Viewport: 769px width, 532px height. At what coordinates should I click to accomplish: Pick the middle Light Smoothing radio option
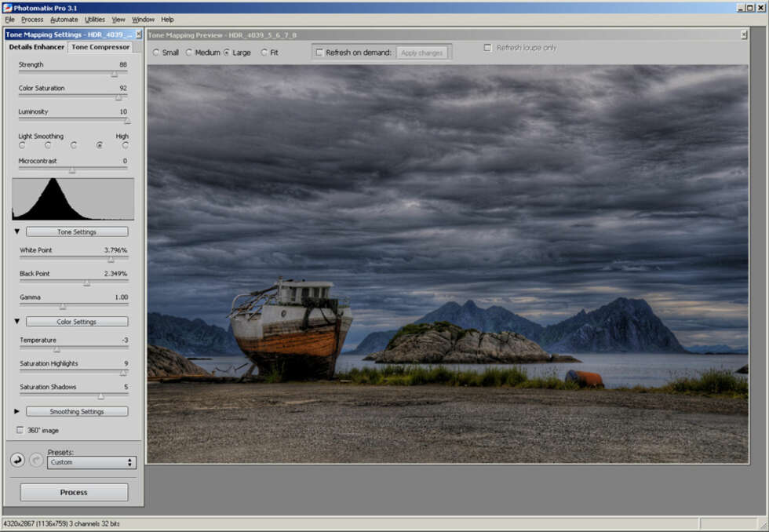74,145
